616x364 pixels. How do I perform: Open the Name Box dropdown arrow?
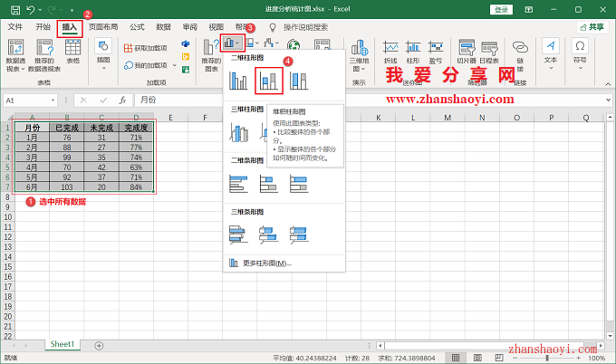coord(53,101)
